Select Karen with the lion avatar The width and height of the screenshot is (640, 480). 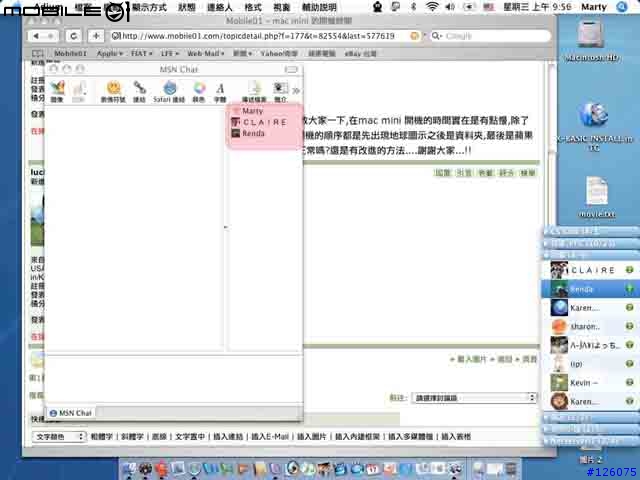[x=591, y=401]
